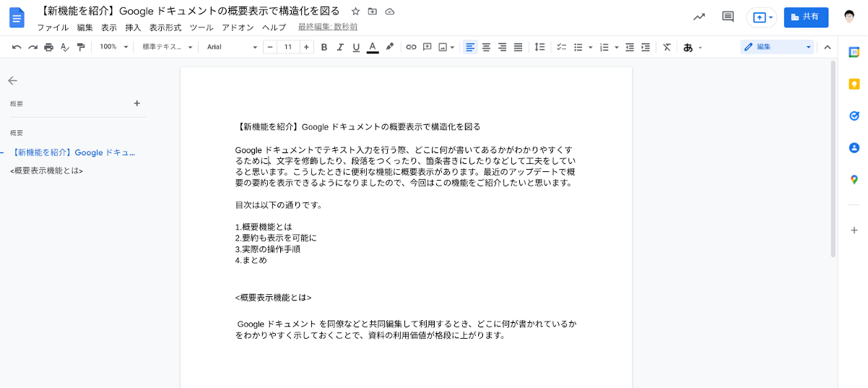868x388 pixels.
Task: Open the Arial font dropdown
Action: click(x=231, y=47)
